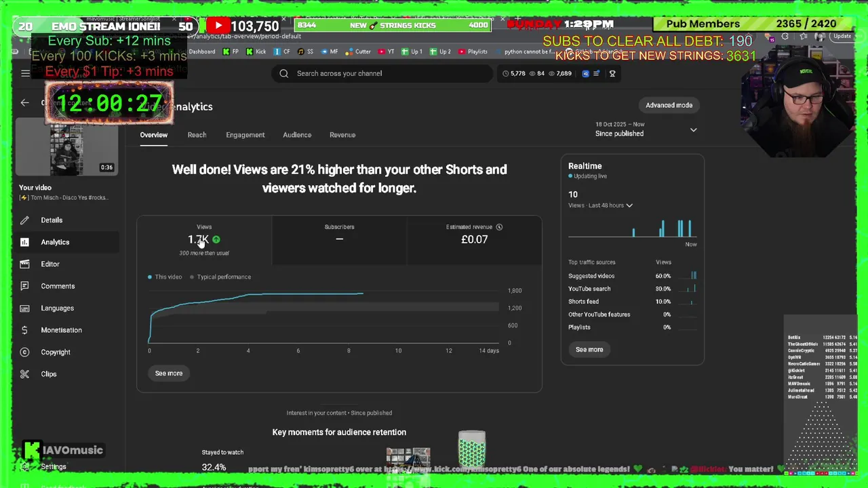
Task: Click the clock icon beside Estimated revenue
Action: (x=499, y=227)
